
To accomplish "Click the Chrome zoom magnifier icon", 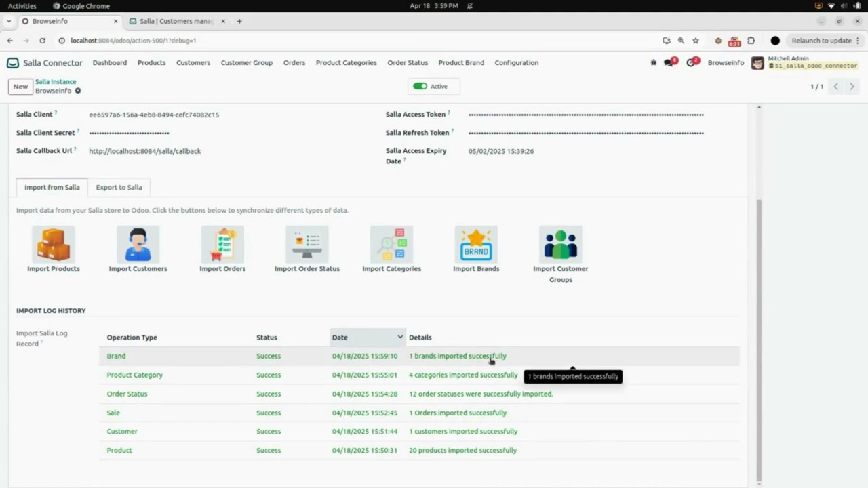I will 681,41.
